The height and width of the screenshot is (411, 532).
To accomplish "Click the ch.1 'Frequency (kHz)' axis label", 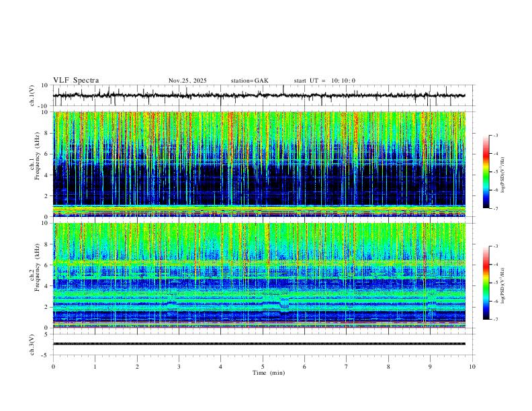I will pyautogui.click(x=37, y=156).
